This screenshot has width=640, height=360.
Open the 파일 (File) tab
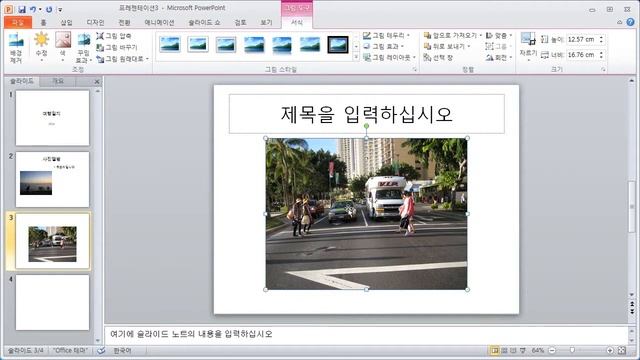click(18, 22)
